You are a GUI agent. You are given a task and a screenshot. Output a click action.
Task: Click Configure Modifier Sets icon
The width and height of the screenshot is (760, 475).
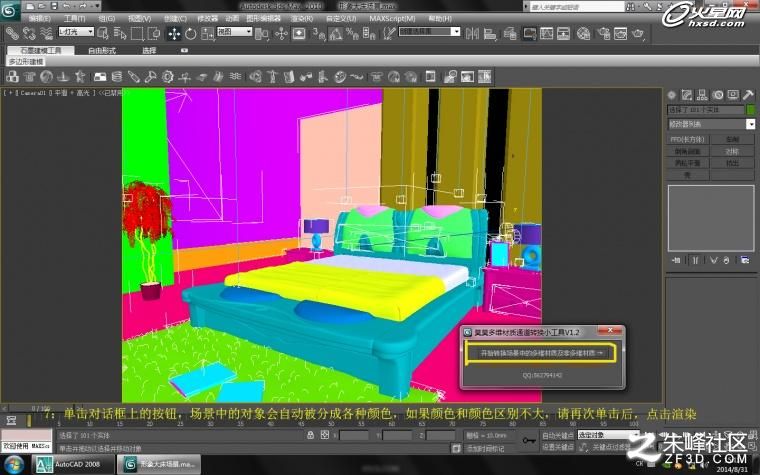point(745,260)
